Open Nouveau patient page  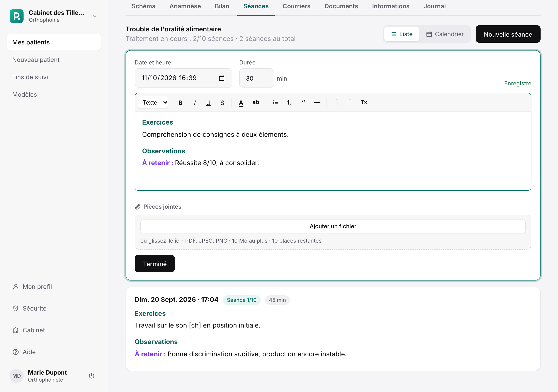point(54,60)
